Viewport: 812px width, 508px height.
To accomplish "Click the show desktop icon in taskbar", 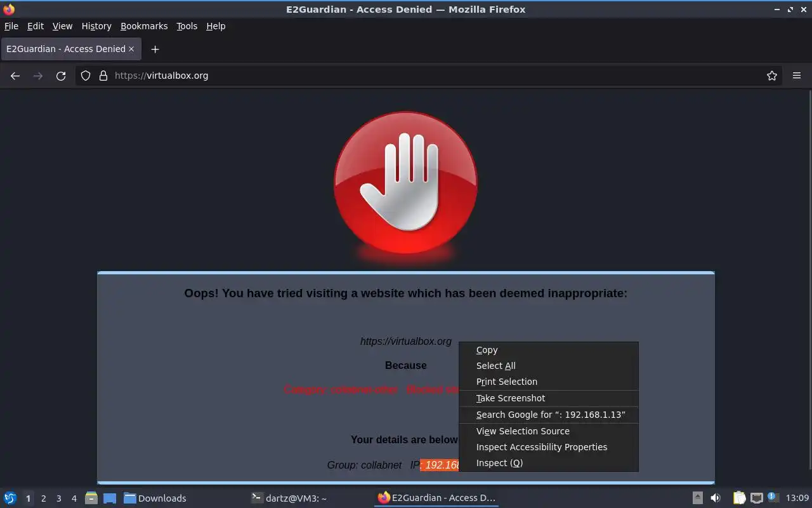I will tap(110, 498).
